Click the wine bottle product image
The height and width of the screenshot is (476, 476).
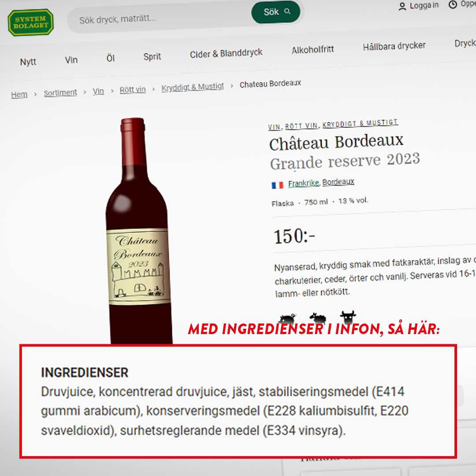[139, 231]
